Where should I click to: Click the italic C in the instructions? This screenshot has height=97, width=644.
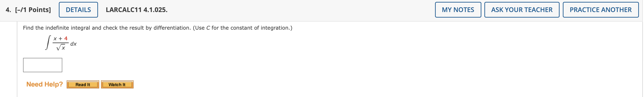pos(208,28)
